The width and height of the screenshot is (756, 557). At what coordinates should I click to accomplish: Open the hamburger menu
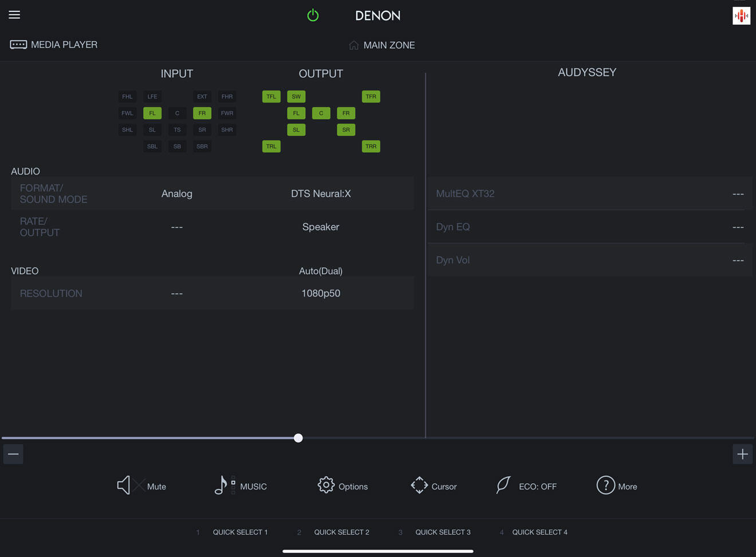[14, 15]
